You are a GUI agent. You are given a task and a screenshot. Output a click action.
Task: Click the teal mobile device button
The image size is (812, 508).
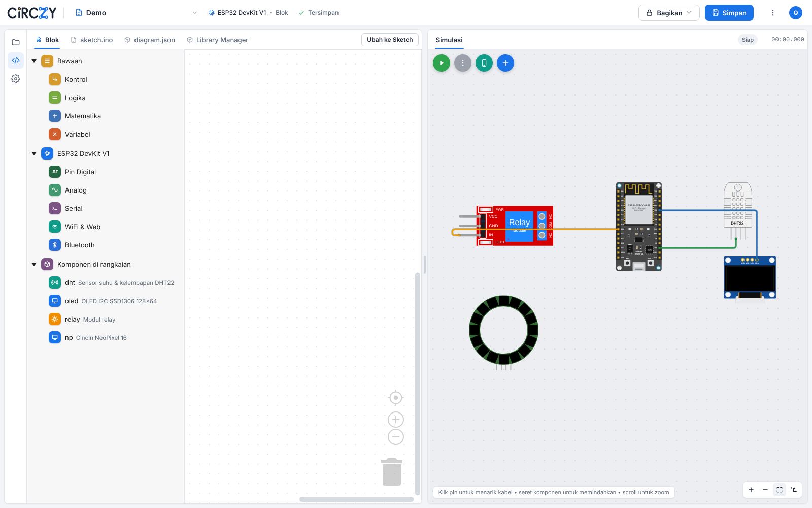tap(484, 63)
